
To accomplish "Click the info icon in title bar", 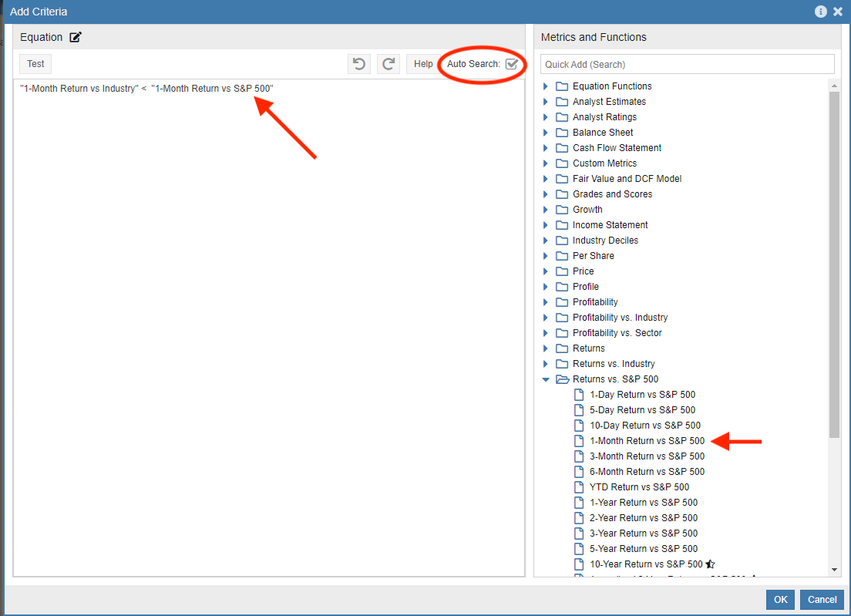I will coord(821,12).
